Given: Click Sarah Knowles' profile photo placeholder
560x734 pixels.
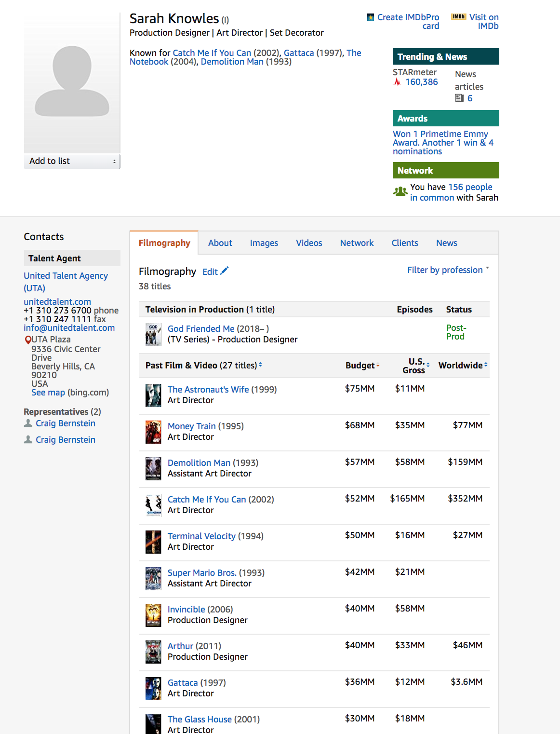Looking at the screenshot, I should coord(72,83).
